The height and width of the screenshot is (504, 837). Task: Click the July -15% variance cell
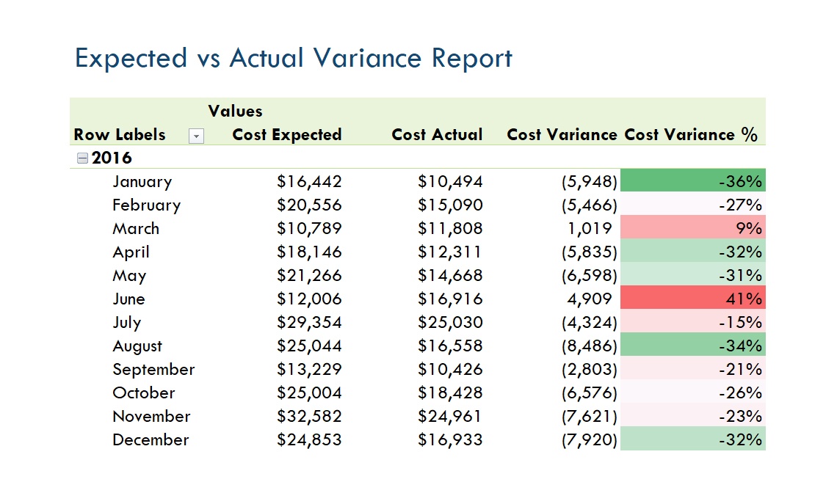pos(693,321)
